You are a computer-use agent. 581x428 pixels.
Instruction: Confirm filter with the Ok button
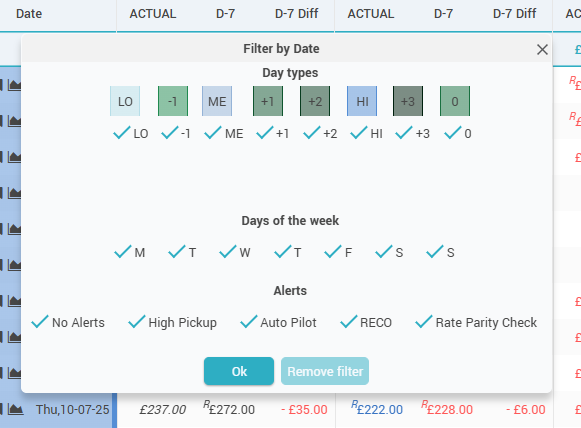[x=239, y=371]
